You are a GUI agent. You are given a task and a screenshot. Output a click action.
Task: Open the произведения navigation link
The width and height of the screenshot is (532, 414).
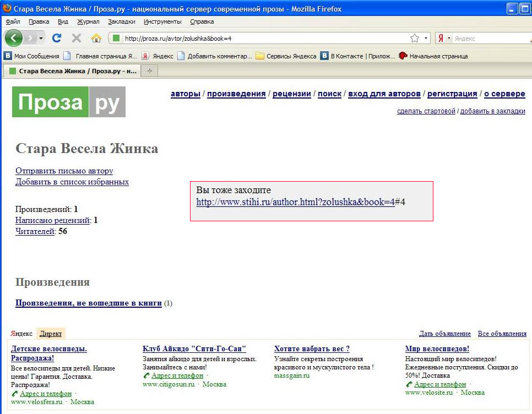coord(236,94)
